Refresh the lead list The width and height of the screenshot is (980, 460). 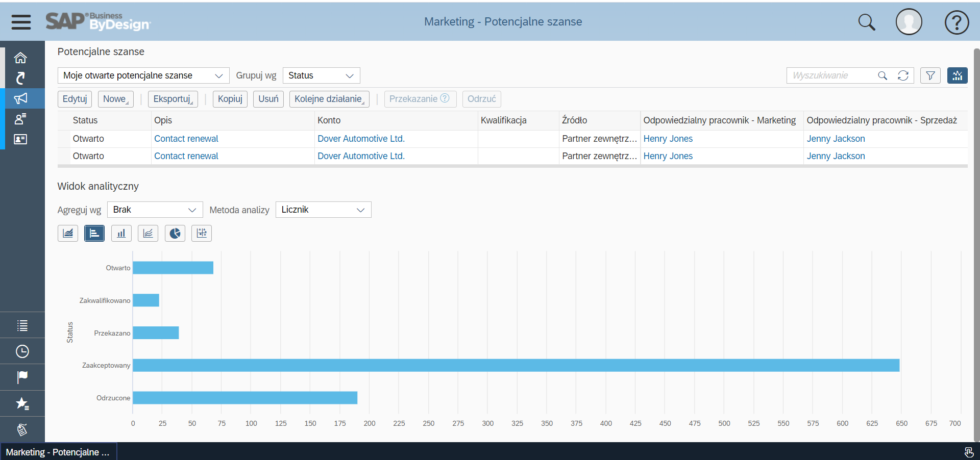903,75
